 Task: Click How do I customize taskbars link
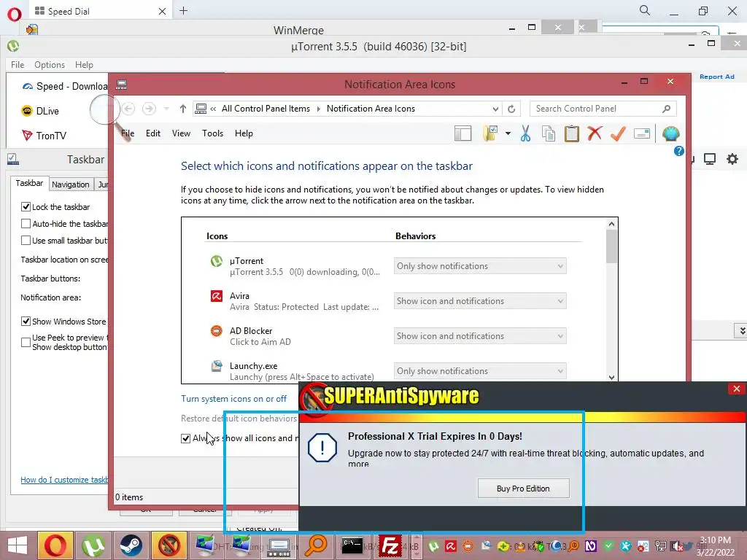[x=64, y=480]
